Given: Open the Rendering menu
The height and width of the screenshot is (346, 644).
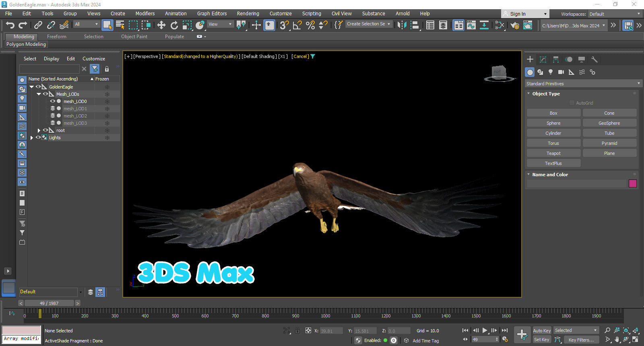Looking at the screenshot, I should pyautogui.click(x=248, y=13).
